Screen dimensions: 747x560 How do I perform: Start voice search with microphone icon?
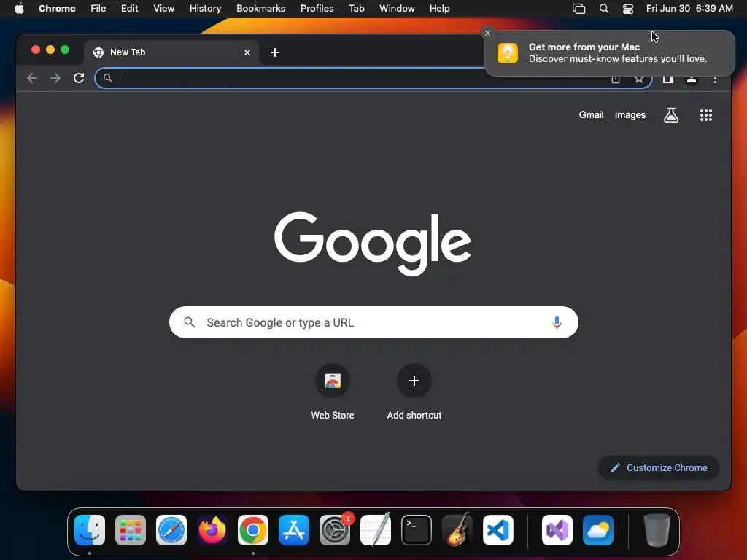click(557, 322)
